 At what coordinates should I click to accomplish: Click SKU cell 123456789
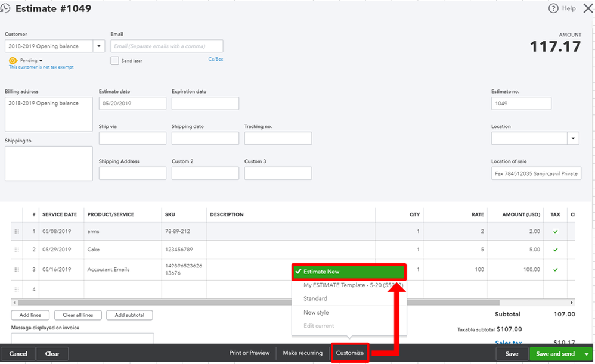pyautogui.click(x=184, y=250)
